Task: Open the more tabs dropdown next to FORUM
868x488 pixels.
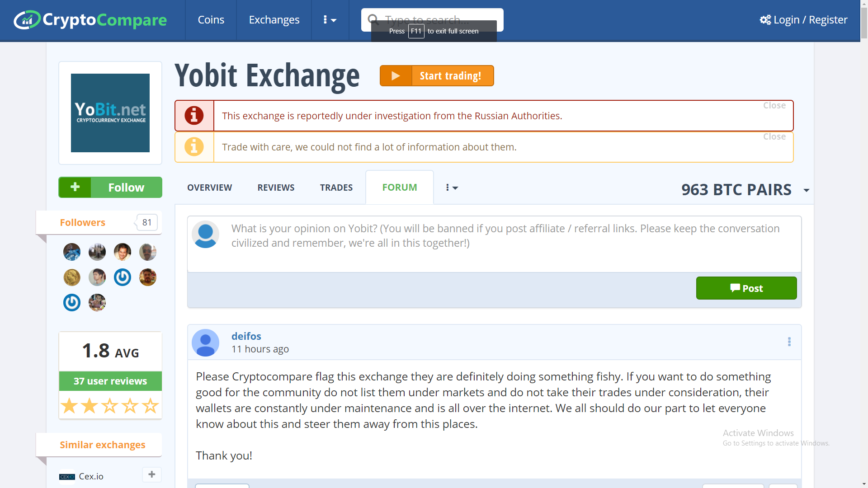Action: pyautogui.click(x=452, y=188)
